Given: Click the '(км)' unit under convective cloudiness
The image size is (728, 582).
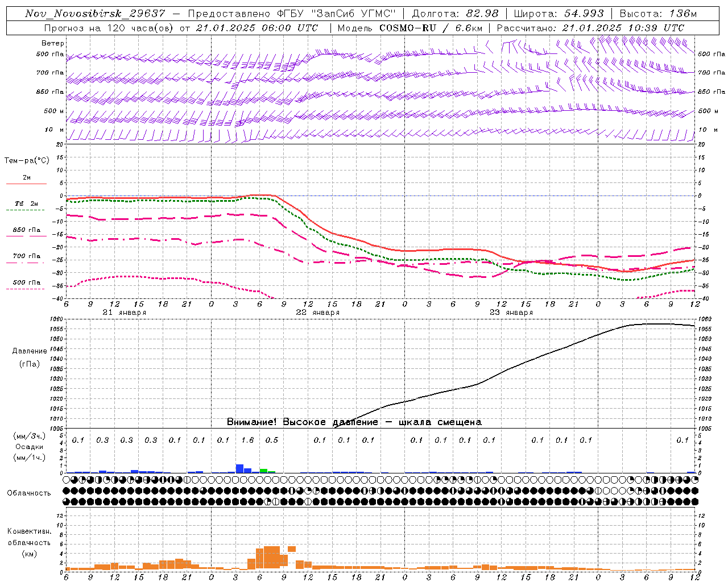Looking at the screenshot, I should tap(30, 554).
